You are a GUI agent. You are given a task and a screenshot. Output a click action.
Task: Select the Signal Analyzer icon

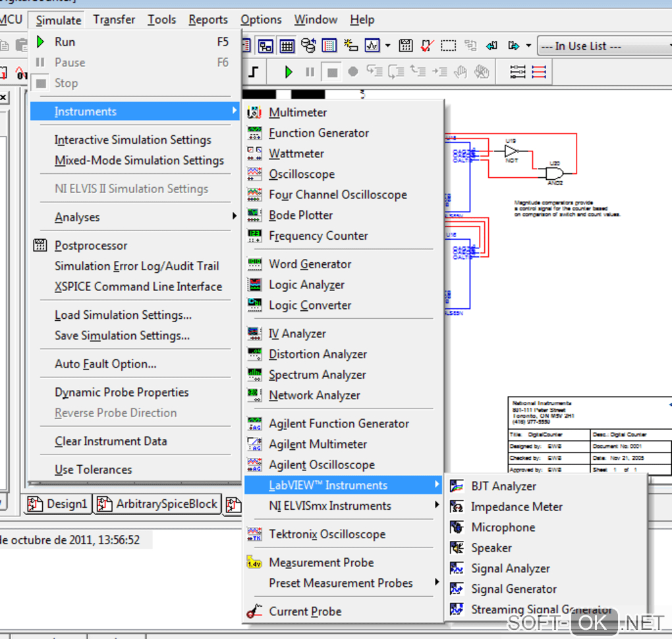click(x=457, y=569)
